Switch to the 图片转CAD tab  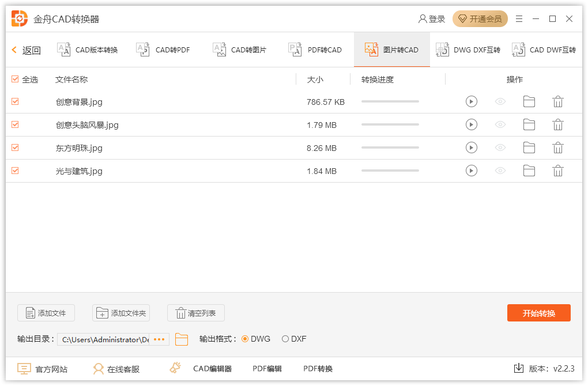coord(392,50)
